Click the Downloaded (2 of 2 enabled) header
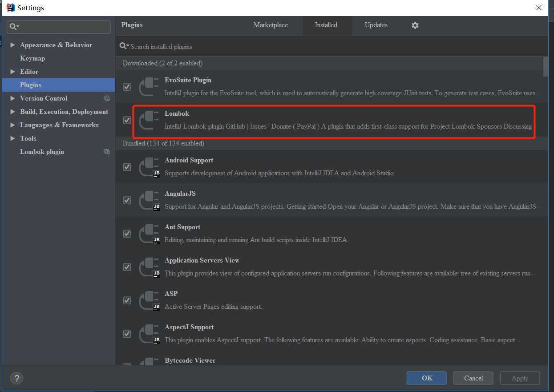Viewport: 554px width, 392px height. [x=162, y=63]
